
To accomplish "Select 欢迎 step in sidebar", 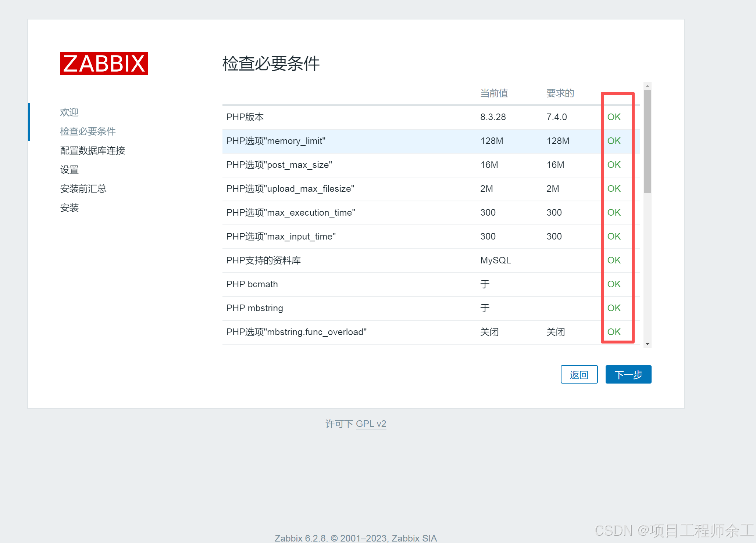I will 69,112.
